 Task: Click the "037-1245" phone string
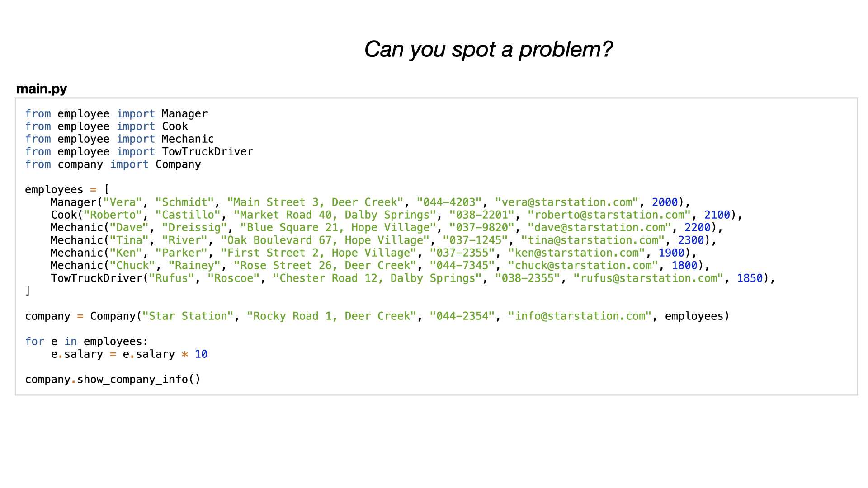point(475,240)
